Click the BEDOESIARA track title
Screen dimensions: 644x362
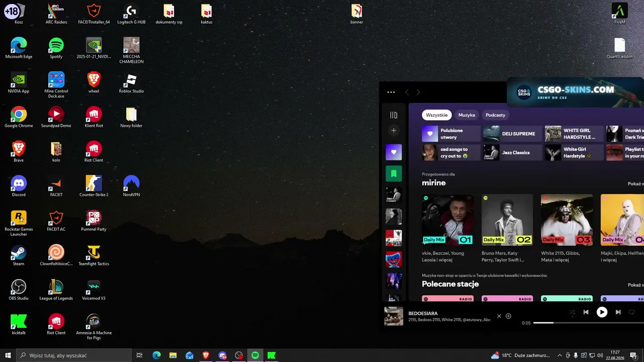(423, 313)
